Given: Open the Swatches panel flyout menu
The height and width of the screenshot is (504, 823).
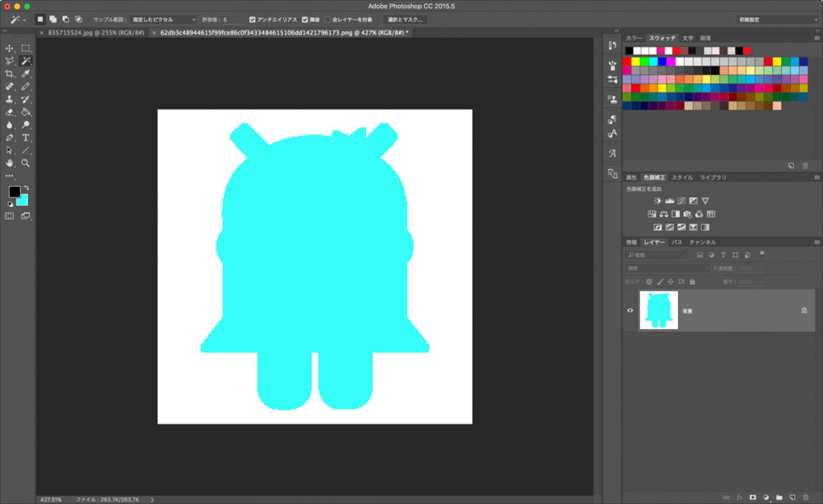Looking at the screenshot, I should [816, 39].
